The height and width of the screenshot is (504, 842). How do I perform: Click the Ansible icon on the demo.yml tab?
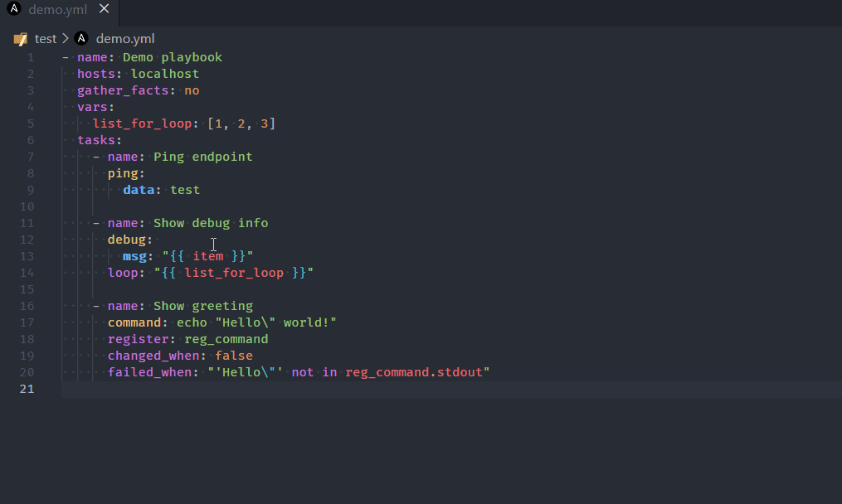(x=14, y=8)
